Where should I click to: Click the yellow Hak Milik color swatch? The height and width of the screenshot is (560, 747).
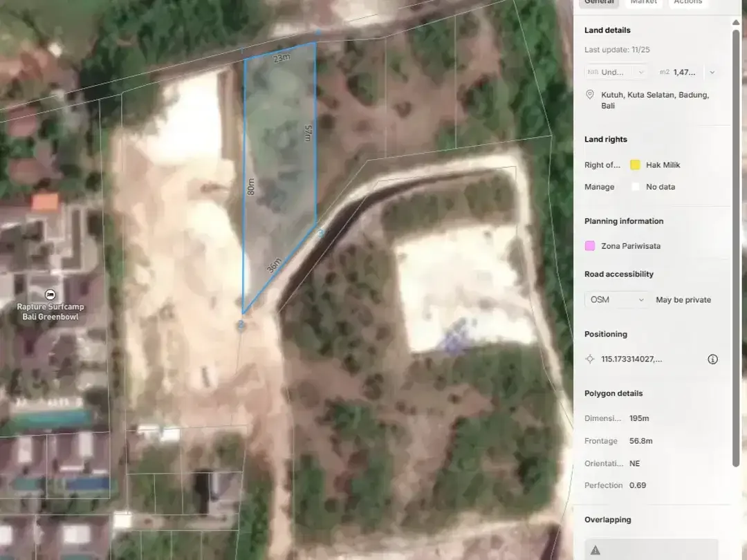point(635,165)
